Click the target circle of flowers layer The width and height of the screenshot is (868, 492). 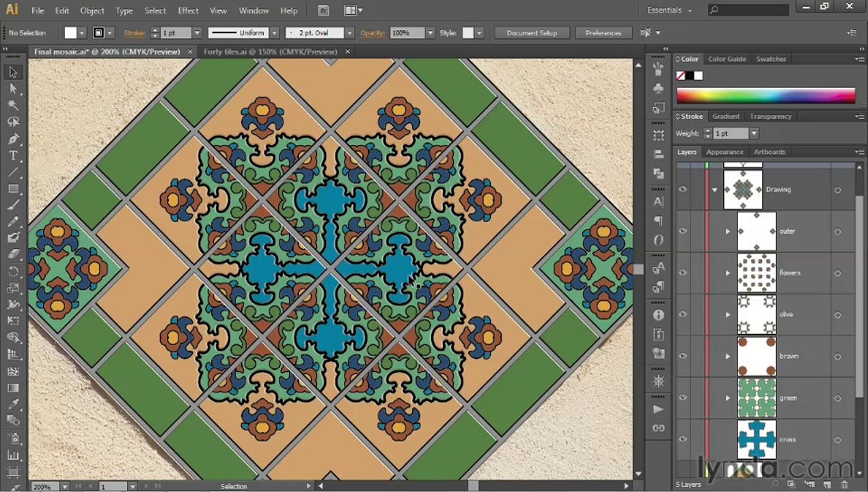click(x=837, y=273)
